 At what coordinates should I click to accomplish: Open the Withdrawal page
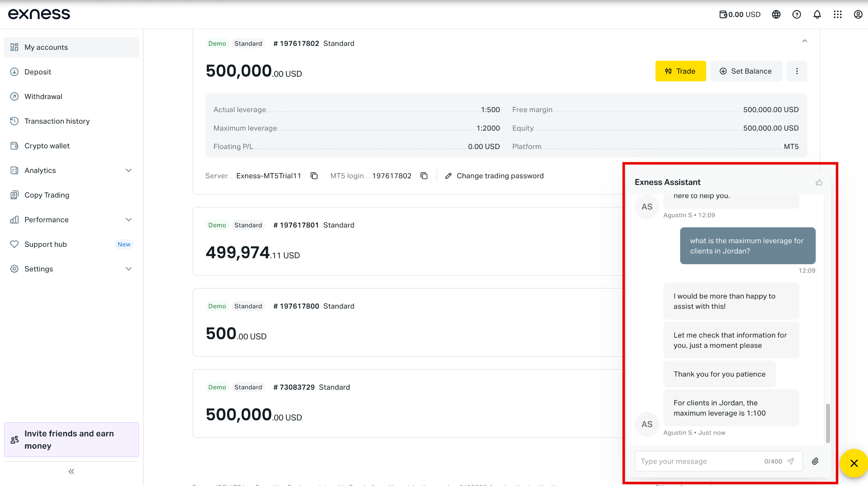click(72, 96)
